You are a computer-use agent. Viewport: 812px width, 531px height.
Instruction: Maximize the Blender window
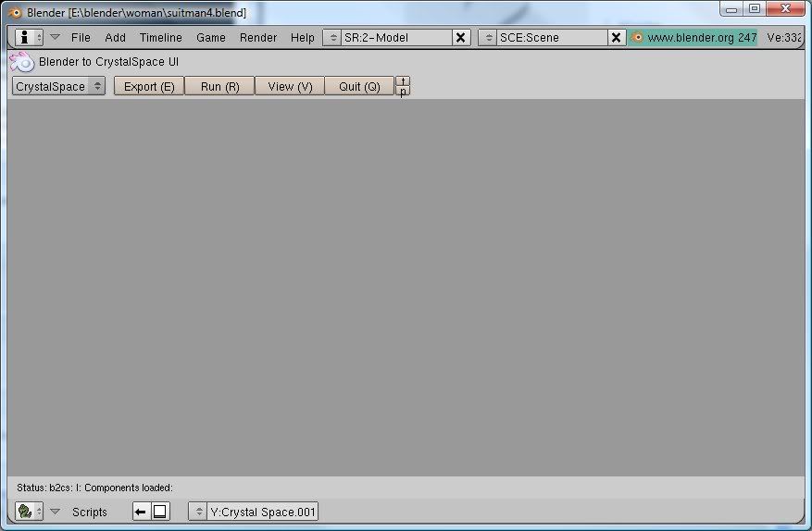(x=755, y=9)
